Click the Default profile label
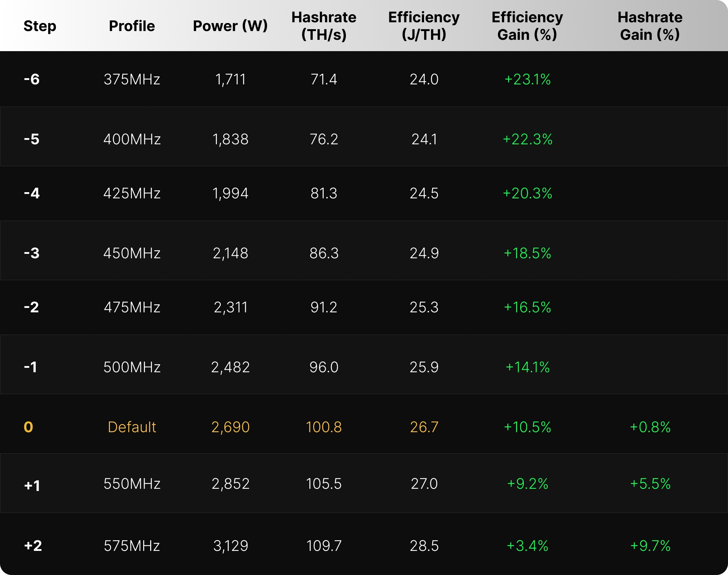 click(132, 427)
